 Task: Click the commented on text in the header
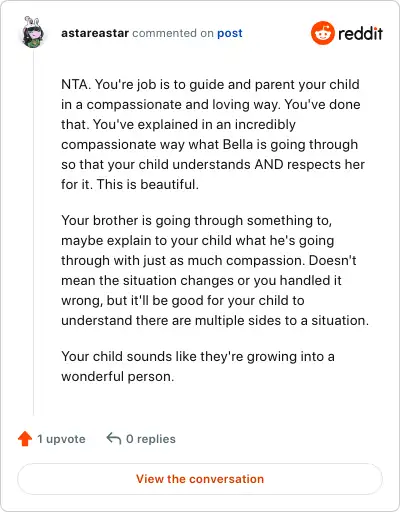(173, 33)
